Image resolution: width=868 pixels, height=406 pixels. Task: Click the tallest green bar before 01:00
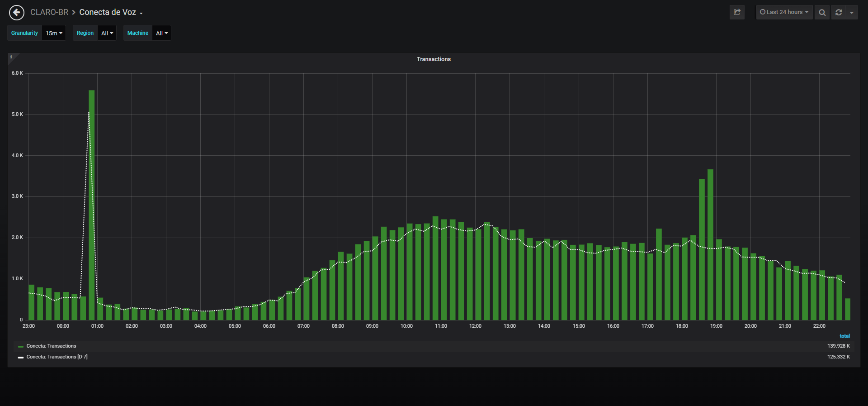pos(92,205)
